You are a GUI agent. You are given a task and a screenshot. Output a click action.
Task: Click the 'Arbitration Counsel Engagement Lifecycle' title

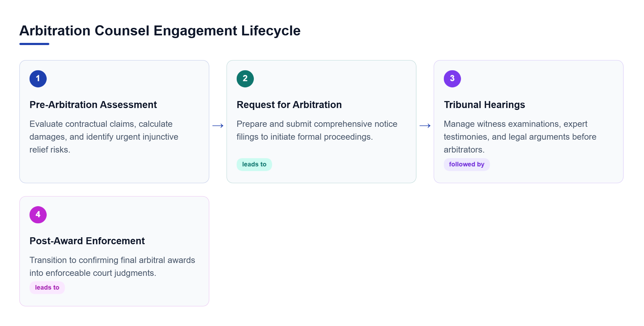pyautogui.click(x=160, y=31)
